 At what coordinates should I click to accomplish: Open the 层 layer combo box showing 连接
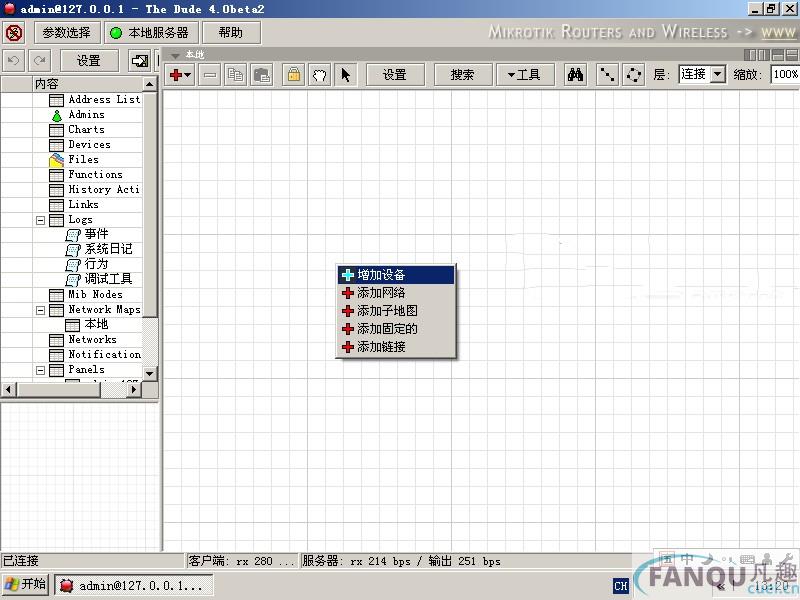click(x=702, y=74)
